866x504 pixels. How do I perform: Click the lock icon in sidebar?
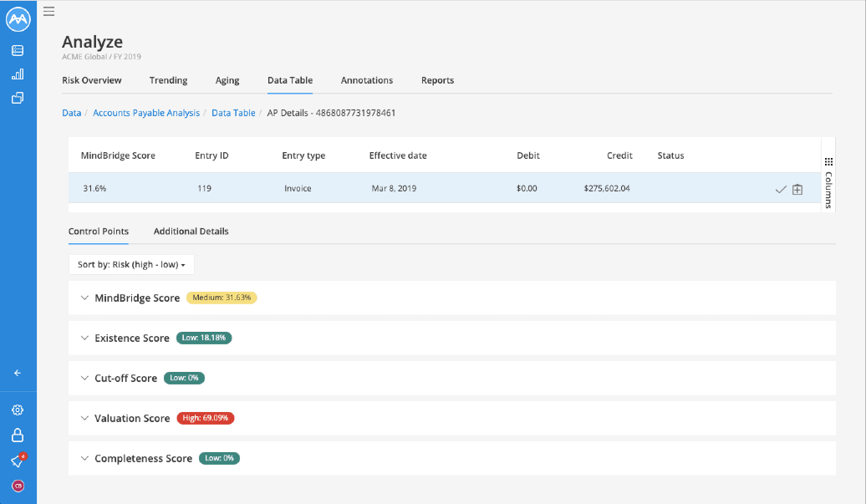coord(18,435)
